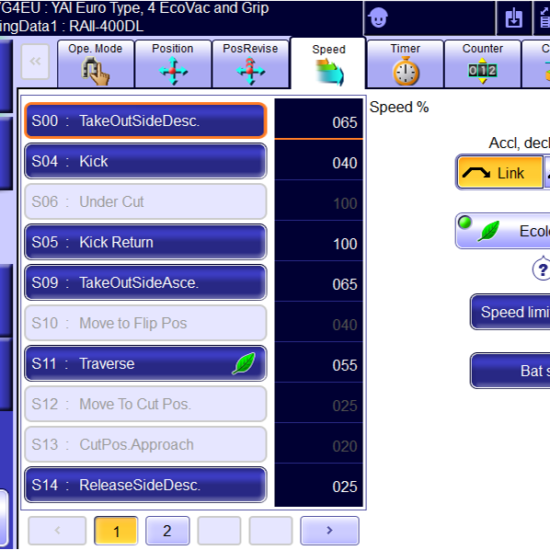550x550 pixels.
Task: Select the disabled S06 Under Cut step
Action: point(146,202)
